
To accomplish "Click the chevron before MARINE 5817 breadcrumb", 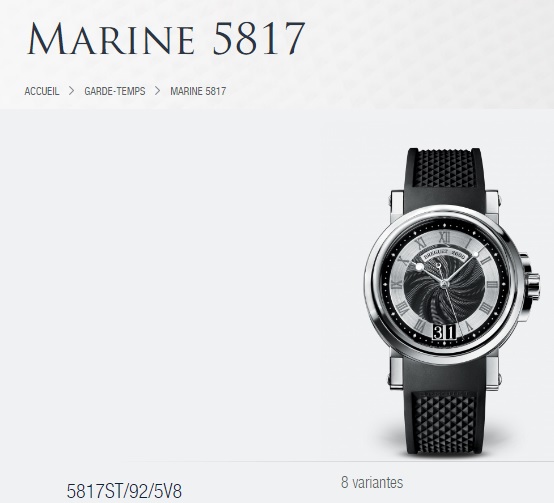I will click(158, 91).
